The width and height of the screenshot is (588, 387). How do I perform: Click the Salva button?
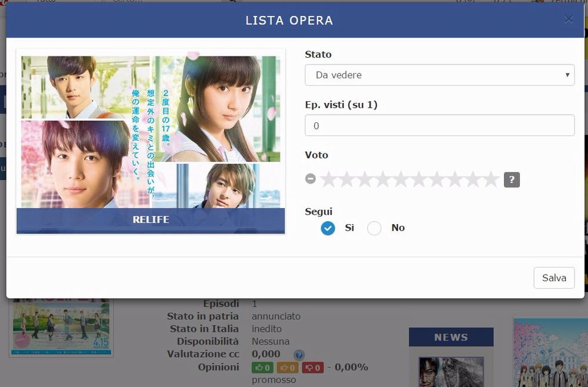click(554, 278)
